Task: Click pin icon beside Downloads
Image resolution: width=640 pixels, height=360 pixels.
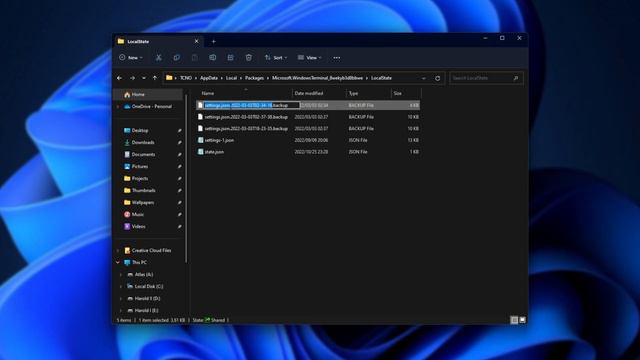Action: point(179,142)
